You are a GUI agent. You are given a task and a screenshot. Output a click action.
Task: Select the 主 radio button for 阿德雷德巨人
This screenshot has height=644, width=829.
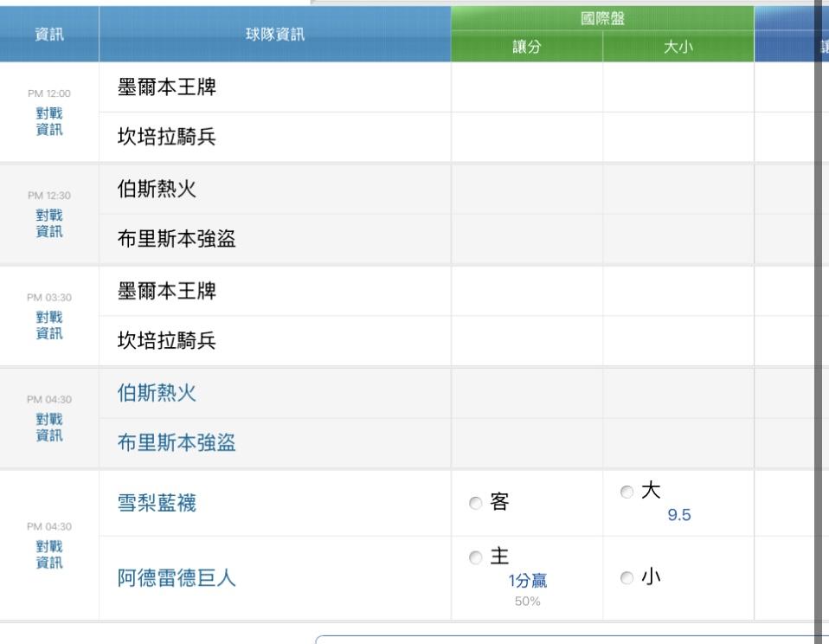click(474, 559)
